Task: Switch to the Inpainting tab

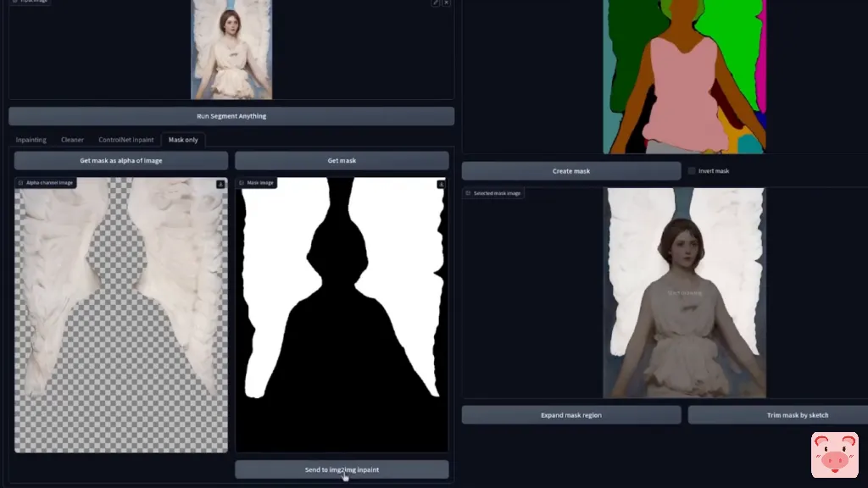Action: 31,140
